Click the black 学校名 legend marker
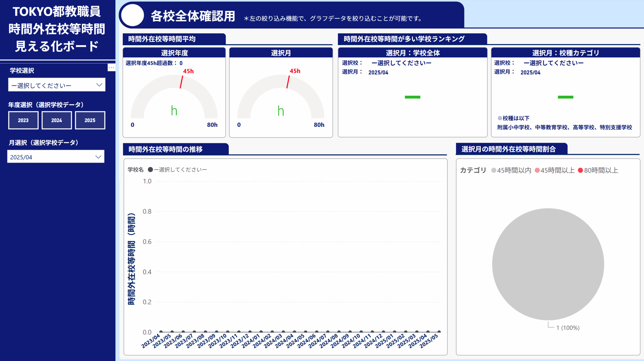This screenshot has height=361, width=644. pyautogui.click(x=150, y=170)
